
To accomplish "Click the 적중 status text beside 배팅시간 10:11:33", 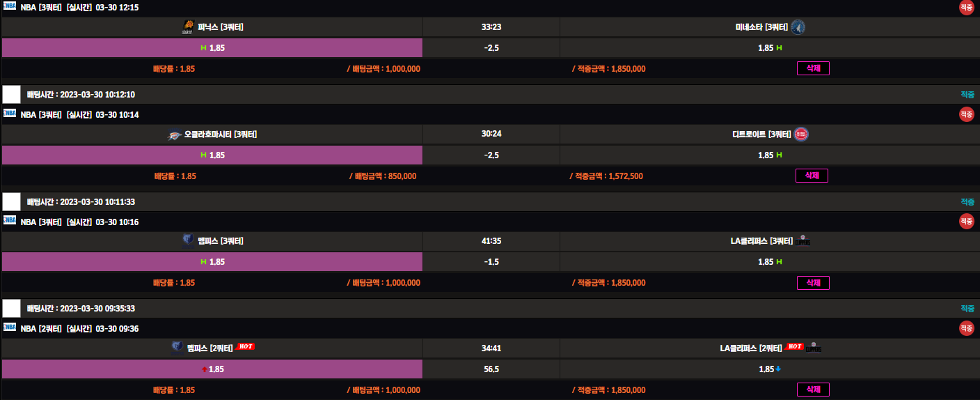I will (967, 202).
